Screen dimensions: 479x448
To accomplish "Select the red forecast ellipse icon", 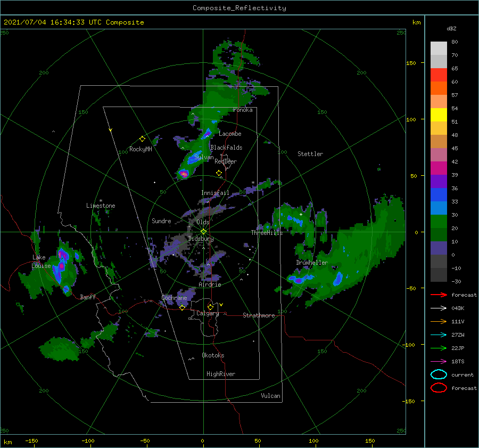I will tap(439, 388).
